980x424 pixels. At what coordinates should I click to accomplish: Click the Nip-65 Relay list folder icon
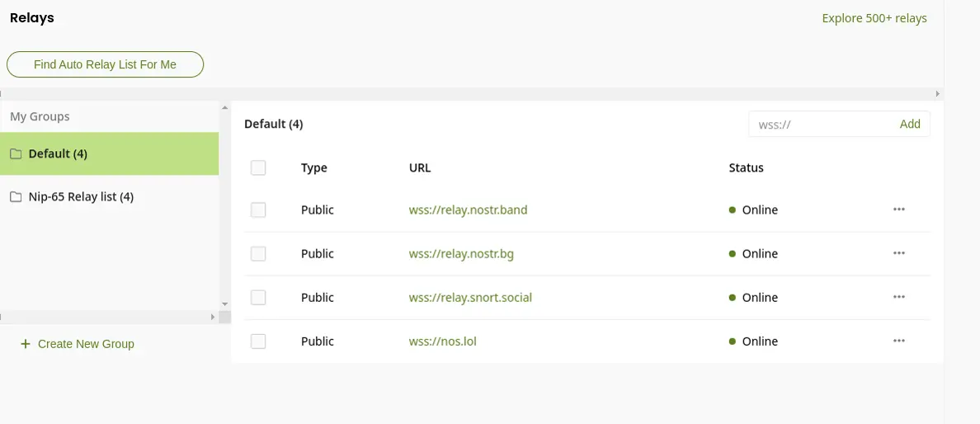click(16, 197)
